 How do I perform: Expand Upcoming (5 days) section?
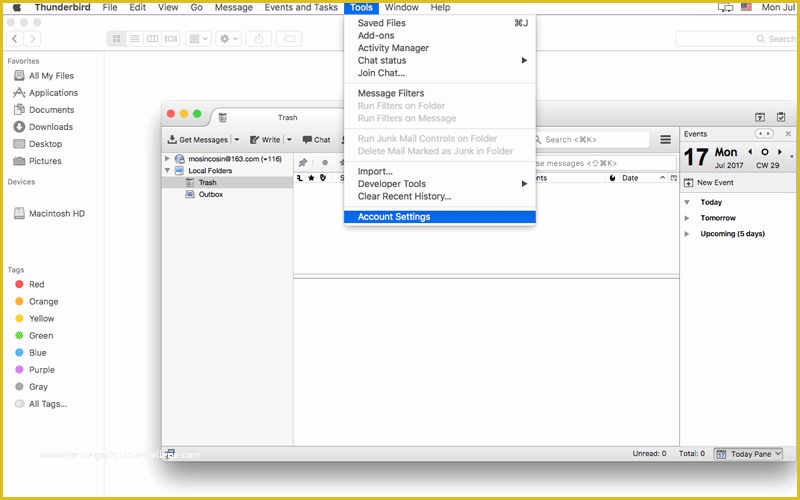(x=687, y=234)
